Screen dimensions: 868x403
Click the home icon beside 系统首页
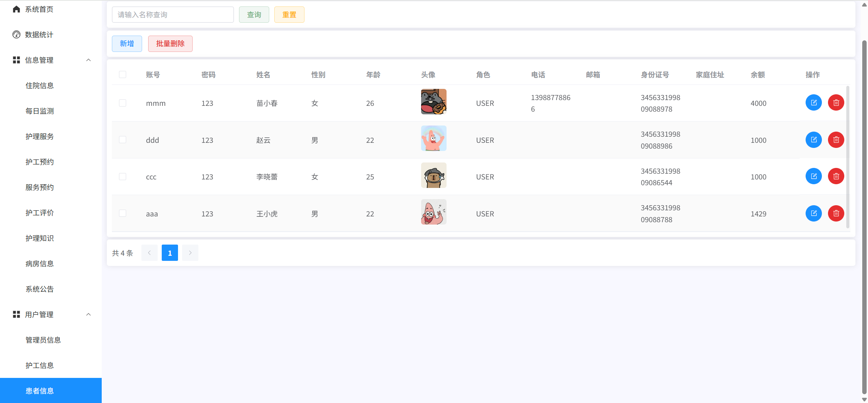(16, 9)
